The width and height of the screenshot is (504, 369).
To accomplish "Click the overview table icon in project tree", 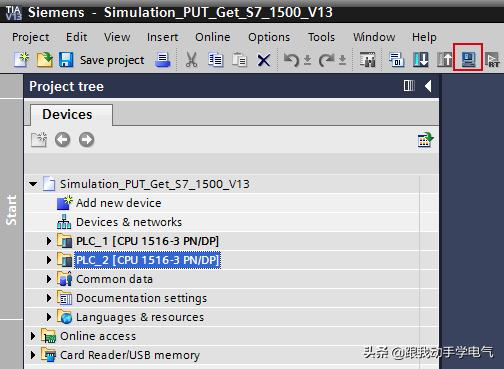I will pos(425,140).
